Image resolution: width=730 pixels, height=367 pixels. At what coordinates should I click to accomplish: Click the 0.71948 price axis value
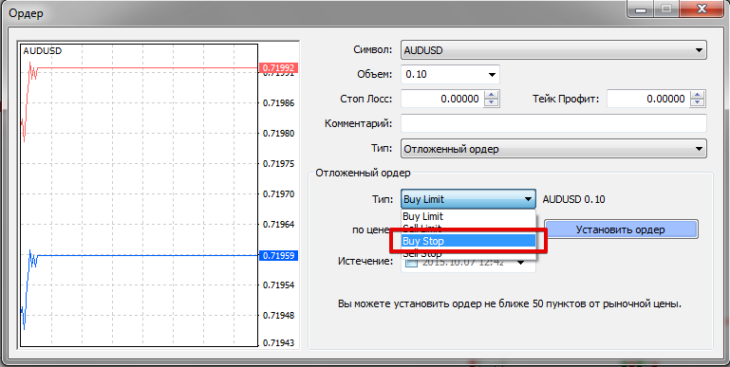(x=279, y=315)
